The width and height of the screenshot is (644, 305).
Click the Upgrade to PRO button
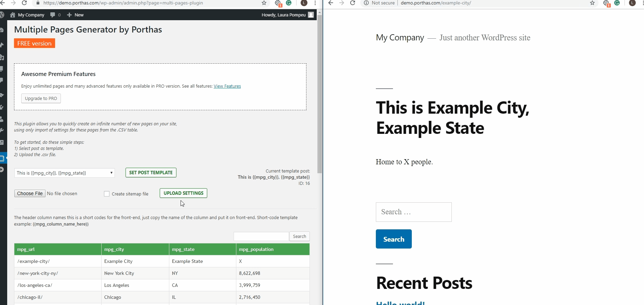[41, 98]
